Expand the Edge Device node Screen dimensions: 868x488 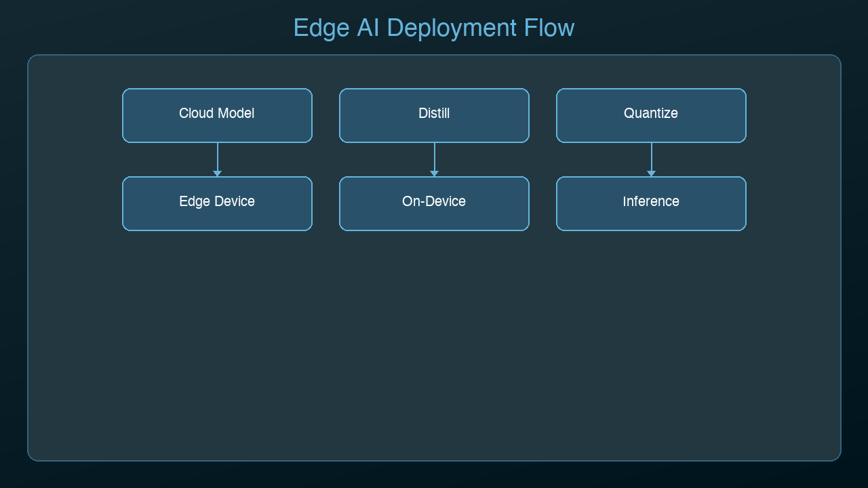point(217,203)
